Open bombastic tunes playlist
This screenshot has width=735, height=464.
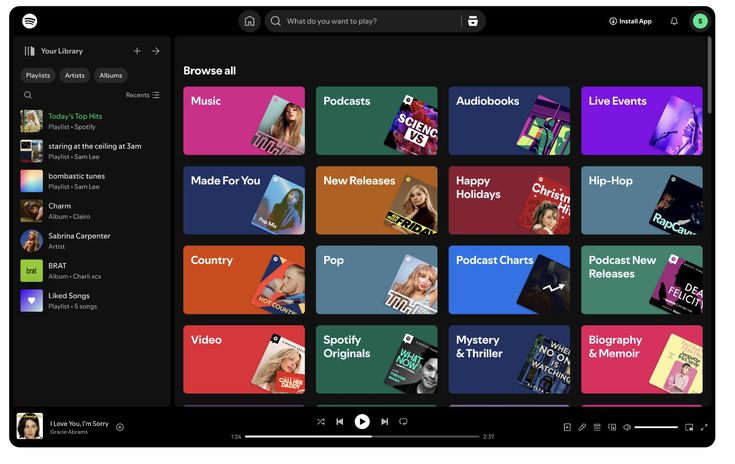point(91,181)
